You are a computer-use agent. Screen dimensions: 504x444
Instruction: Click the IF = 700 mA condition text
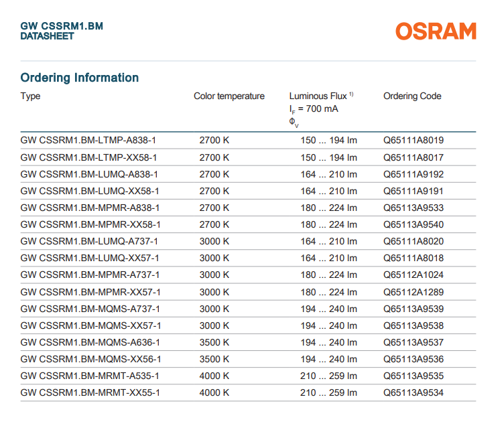(314, 109)
